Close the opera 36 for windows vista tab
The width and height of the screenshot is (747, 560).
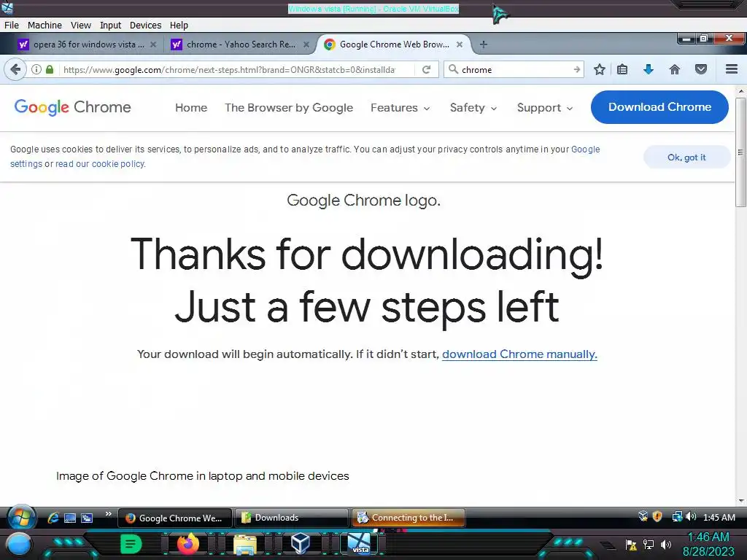tap(153, 44)
